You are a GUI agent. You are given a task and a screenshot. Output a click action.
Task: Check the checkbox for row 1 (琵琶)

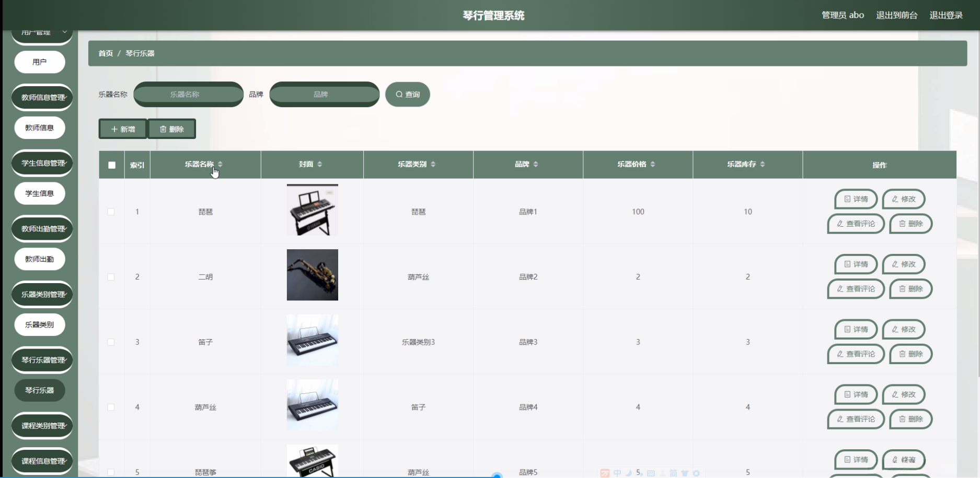click(111, 212)
